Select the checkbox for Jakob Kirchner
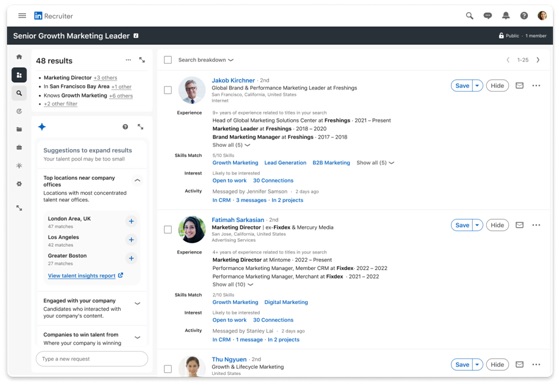 click(x=168, y=90)
